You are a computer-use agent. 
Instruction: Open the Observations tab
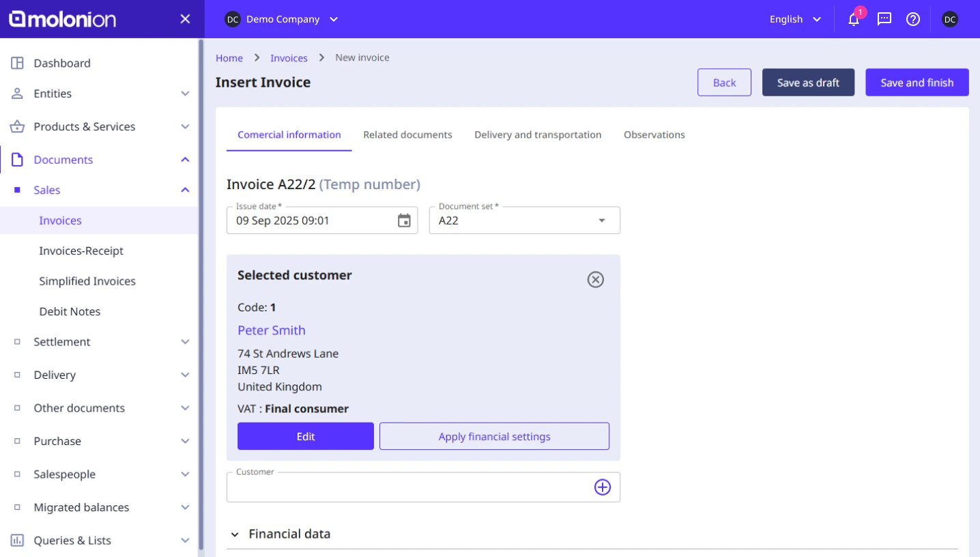[x=654, y=134]
